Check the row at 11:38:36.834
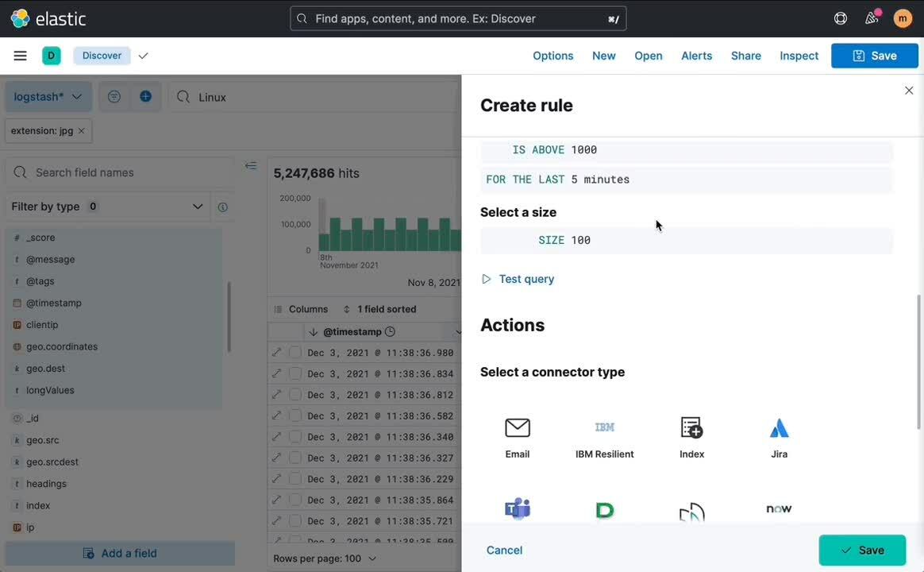The image size is (924, 572). coord(295,374)
